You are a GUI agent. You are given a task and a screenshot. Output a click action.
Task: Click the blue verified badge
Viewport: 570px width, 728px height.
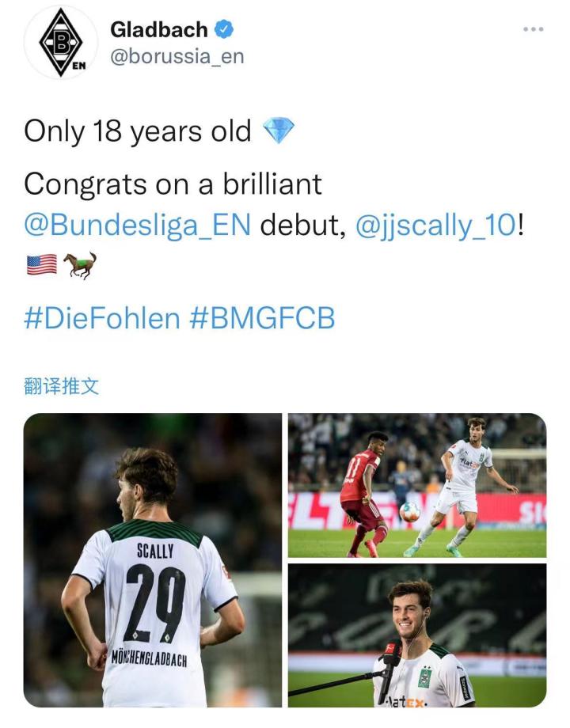225,30
